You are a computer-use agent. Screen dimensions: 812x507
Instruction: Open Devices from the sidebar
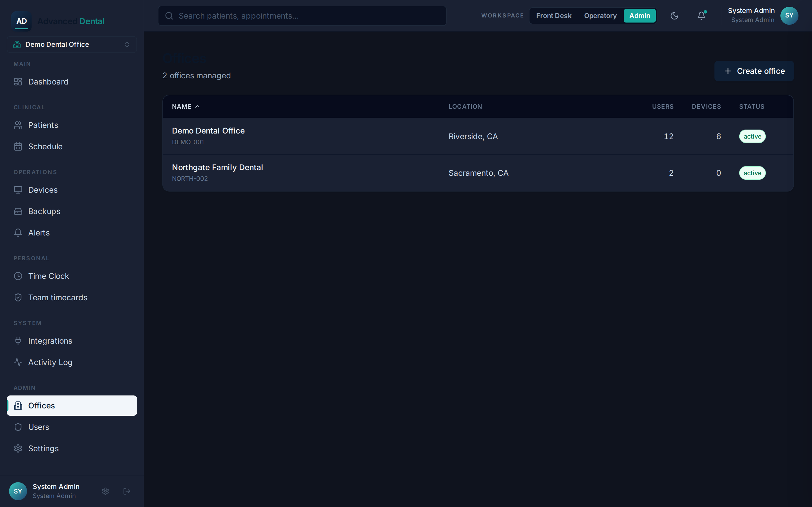(72, 190)
